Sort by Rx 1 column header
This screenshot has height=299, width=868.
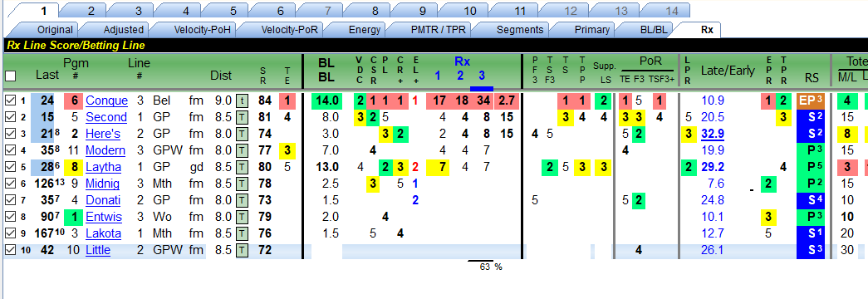point(437,76)
